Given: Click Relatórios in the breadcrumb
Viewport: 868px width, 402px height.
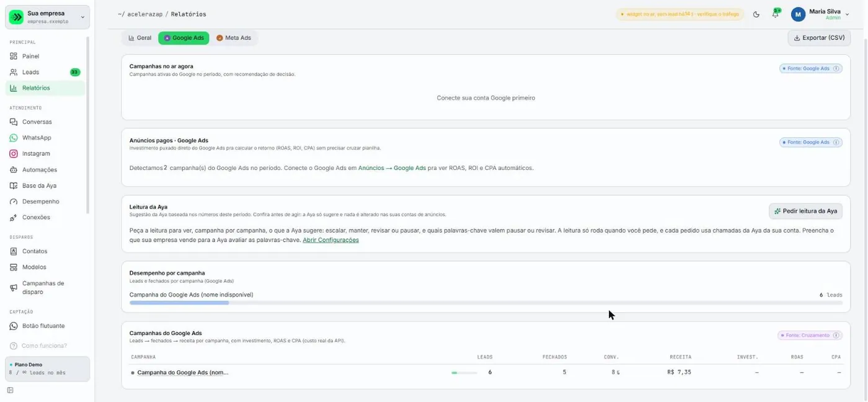Looking at the screenshot, I should pos(188,14).
